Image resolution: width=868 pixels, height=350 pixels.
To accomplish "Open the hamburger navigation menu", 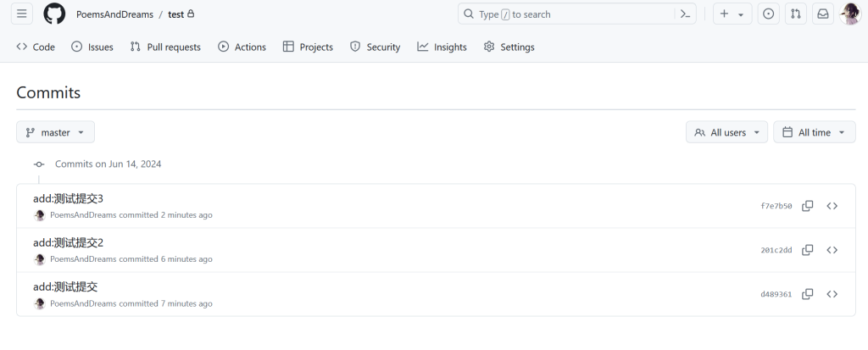I will tap(22, 14).
